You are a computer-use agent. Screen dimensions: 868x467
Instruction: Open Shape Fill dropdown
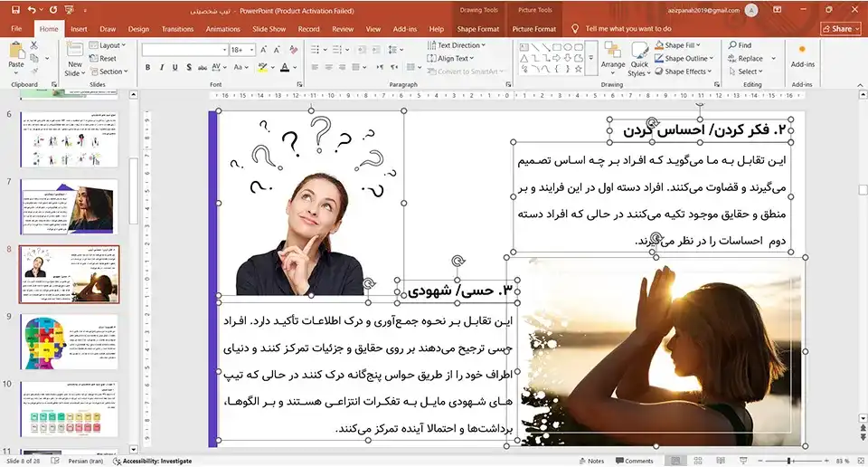click(677, 45)
